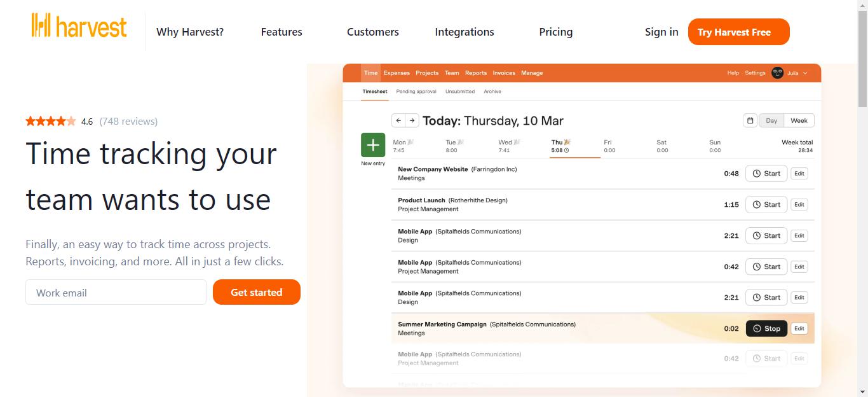Click the Harvest logo
Screen dimensions: 868x397
[x=79, y=27]
